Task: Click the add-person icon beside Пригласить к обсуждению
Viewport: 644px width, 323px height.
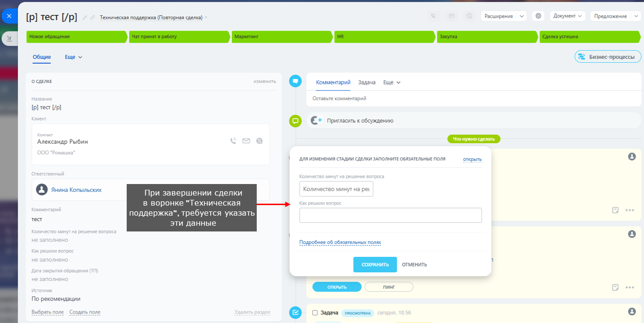Action: pyautogui.click(x=316, y=121)
